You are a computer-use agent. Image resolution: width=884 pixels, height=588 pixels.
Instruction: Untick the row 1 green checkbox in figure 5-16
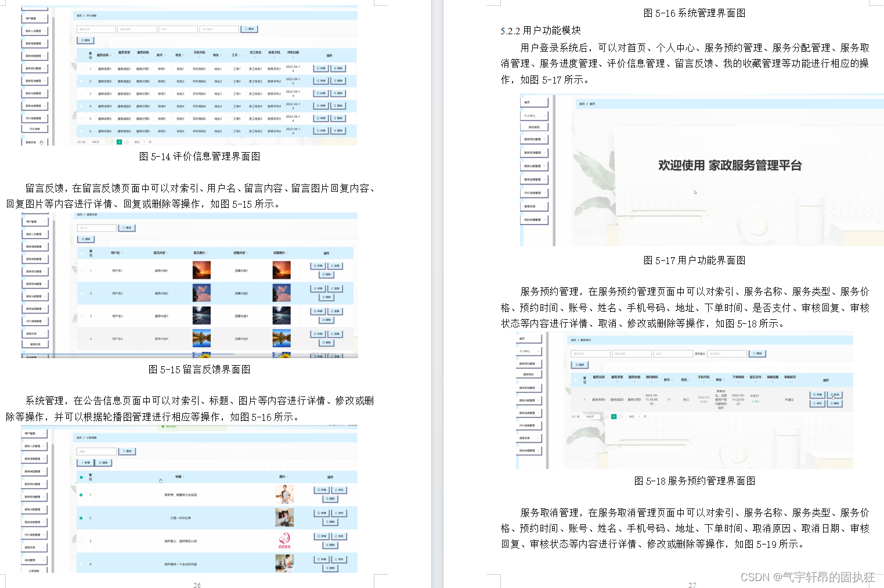coord(81,495)
